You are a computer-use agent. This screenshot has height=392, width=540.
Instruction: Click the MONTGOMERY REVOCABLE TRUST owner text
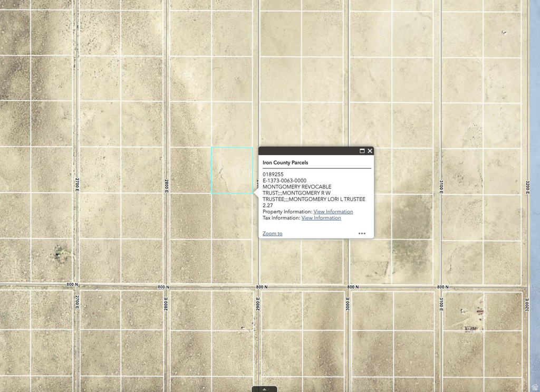pos(298,186)
